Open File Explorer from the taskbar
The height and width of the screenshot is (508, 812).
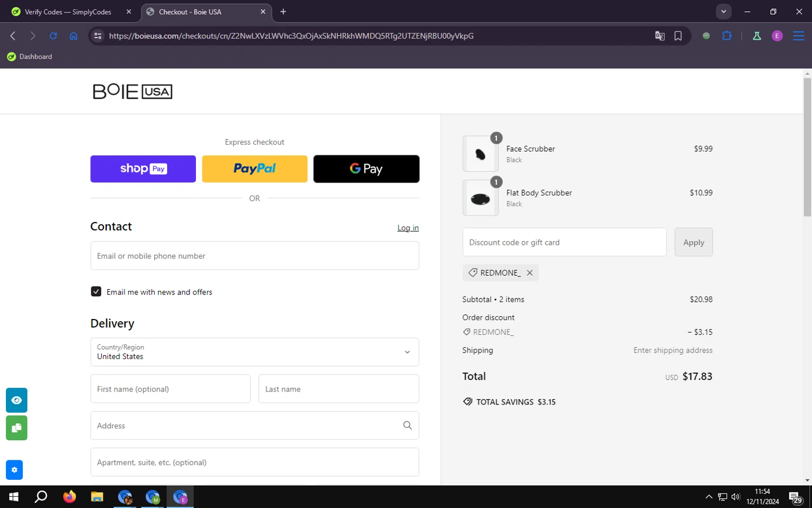click(97, 497)
